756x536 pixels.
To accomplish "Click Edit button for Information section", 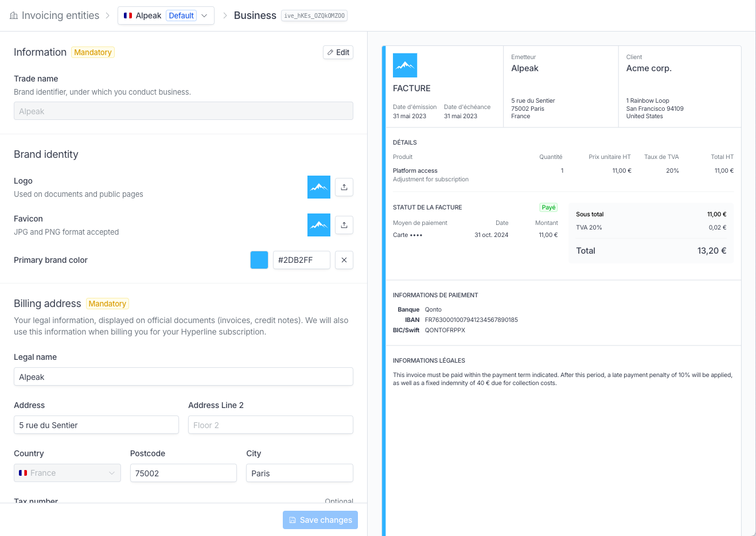I will [x=338, y=52].
